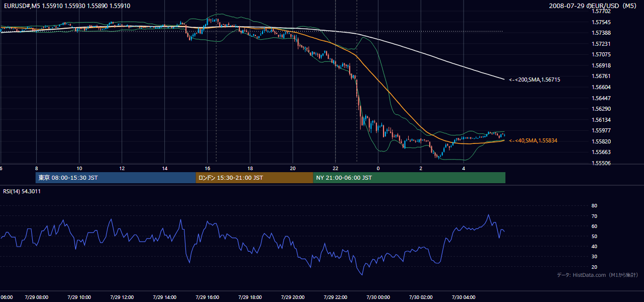This screenshot has height=302, width=644.
Task: Click the 7/29 20:00 time axis label
Action: pos(293,297)
